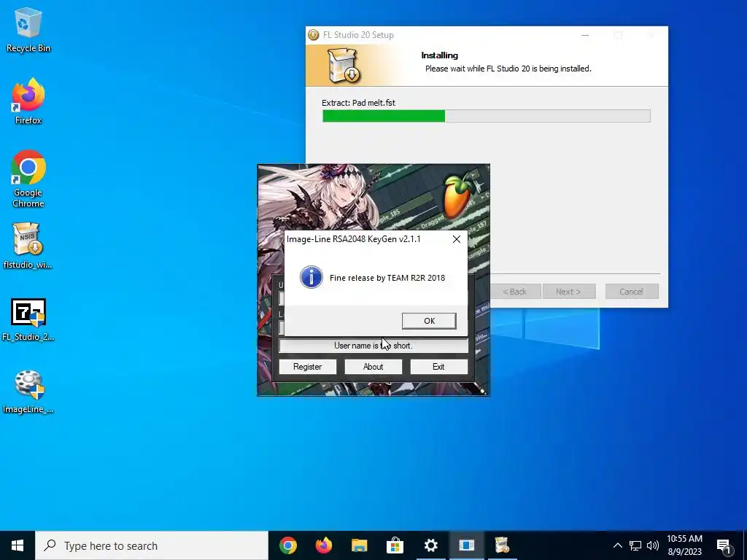Screen dimensions: 747x560
Task: Click the FL Studio 20 Setup title bar icon
Action: (314, 35)
